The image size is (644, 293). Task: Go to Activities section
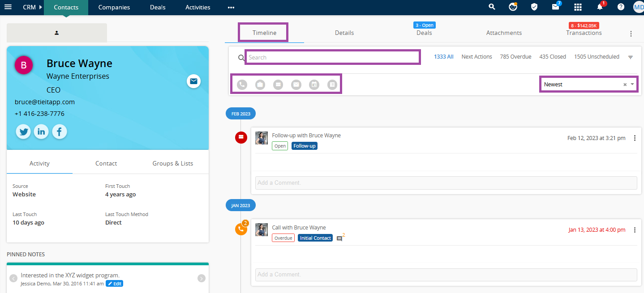coord(198,8)
